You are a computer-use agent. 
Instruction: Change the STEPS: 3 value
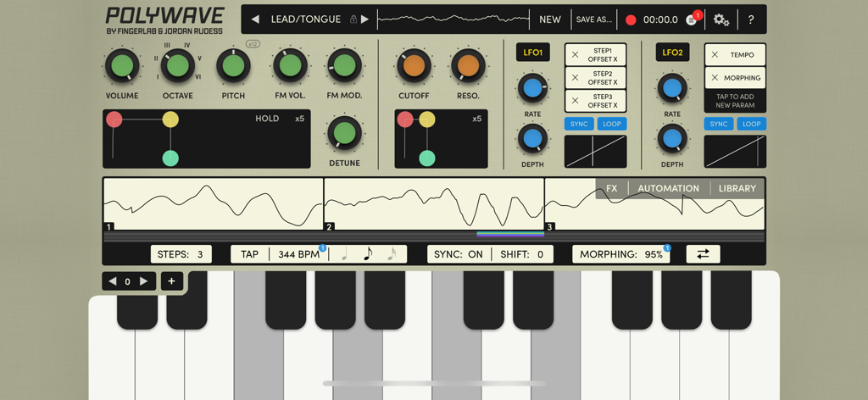pos(181,254)
